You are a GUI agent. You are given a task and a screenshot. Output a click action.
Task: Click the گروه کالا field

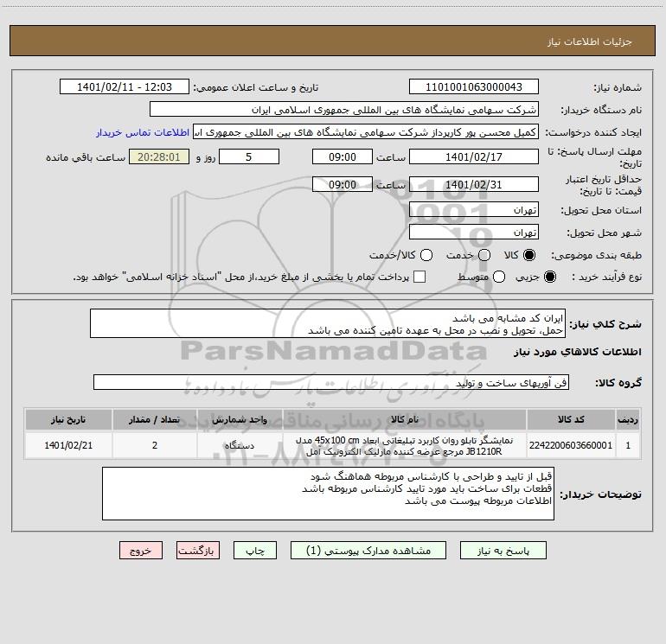pos(331,382)
